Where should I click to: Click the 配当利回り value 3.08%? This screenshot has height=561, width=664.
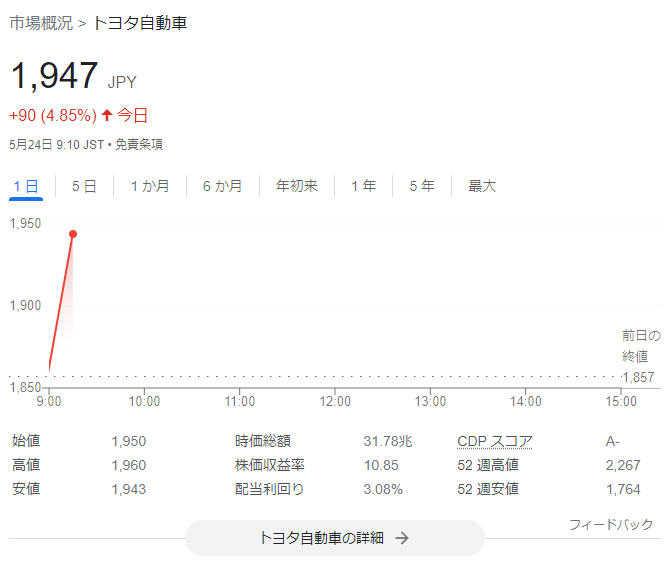coord(383,489)
